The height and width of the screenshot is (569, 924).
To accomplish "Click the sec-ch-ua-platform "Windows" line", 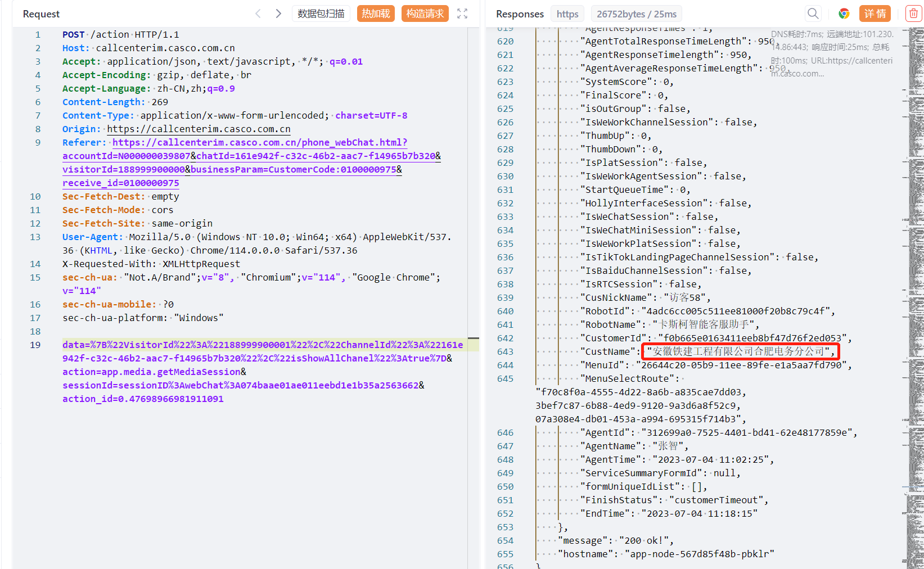I will tap(143, 318).
